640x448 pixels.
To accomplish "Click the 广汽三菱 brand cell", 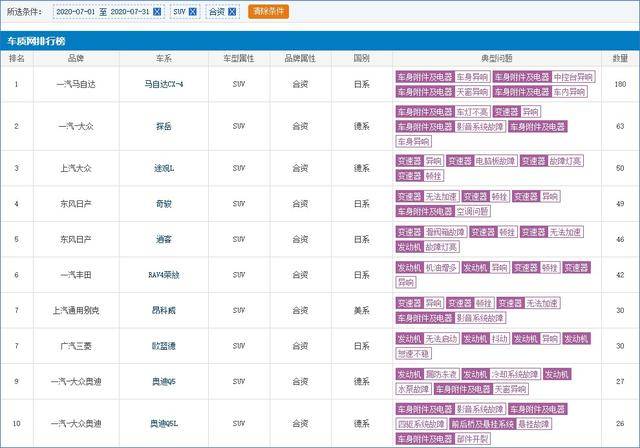I will pos(76,346).
